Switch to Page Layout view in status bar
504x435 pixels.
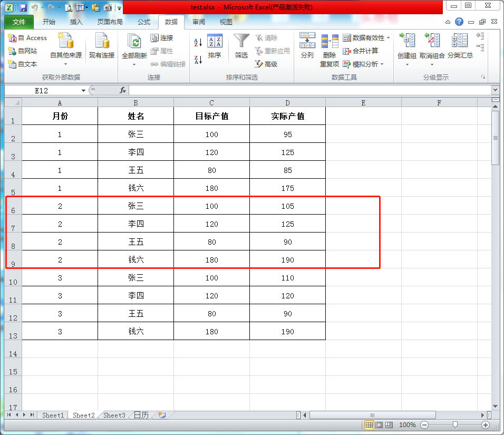[379, 425]
